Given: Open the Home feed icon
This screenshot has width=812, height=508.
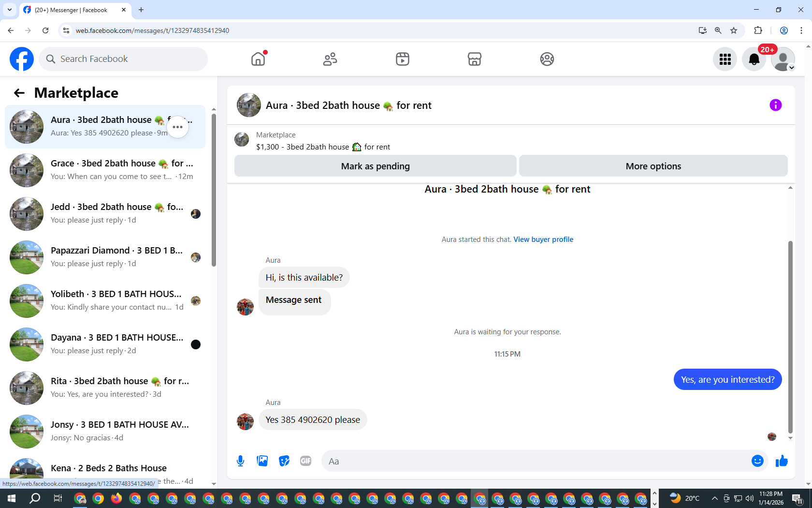Looking at the screenshot, I should 258,59.
